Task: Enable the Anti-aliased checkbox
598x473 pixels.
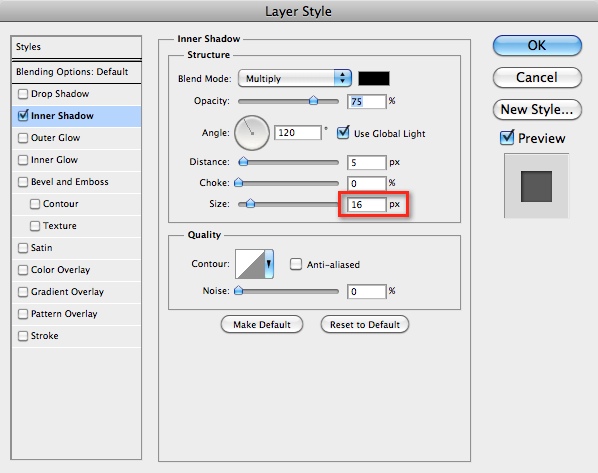Action: 296,264
